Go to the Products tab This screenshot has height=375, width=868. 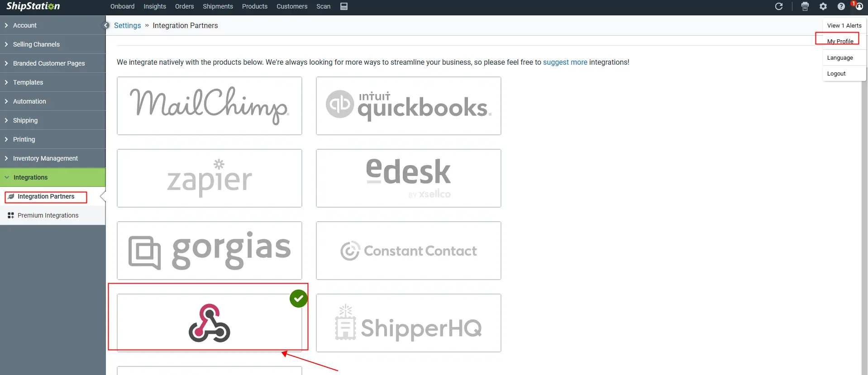(255, 6)
